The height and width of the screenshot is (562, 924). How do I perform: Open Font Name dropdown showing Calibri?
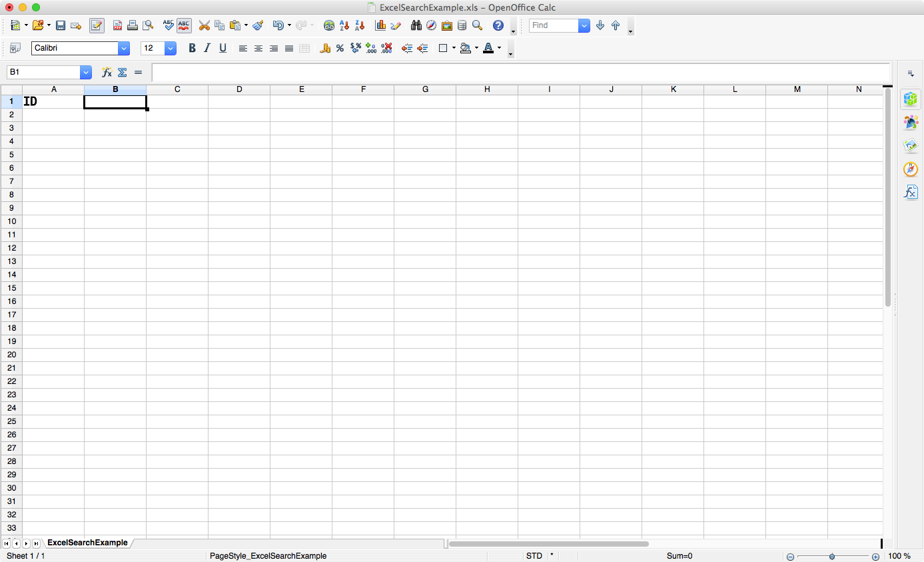coord(124,48)
